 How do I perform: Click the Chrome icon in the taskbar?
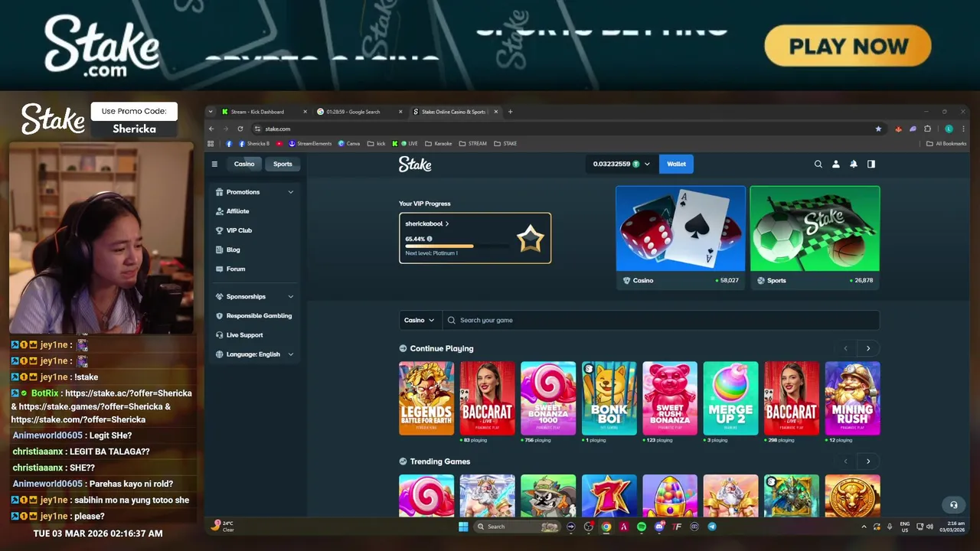(606, 527)
